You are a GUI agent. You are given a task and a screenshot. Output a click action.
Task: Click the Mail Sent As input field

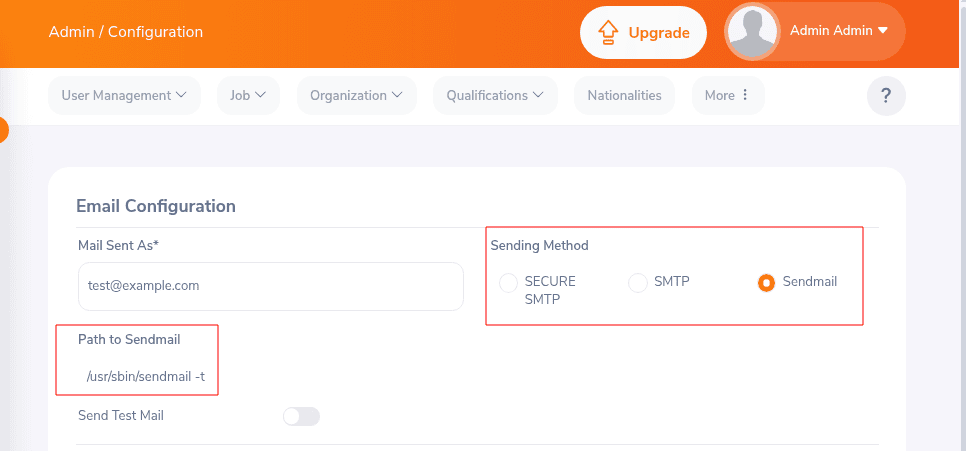coord(270,286)
